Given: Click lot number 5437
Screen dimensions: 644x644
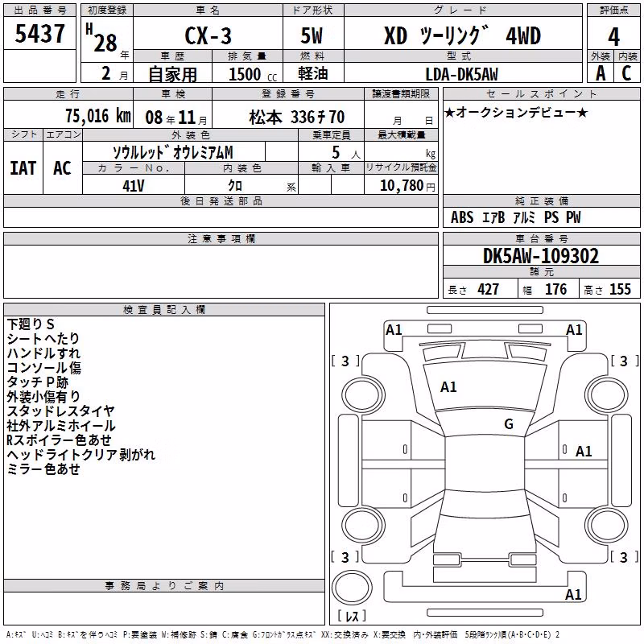Looking at the screenshot, I should click(x=39, y=34).
